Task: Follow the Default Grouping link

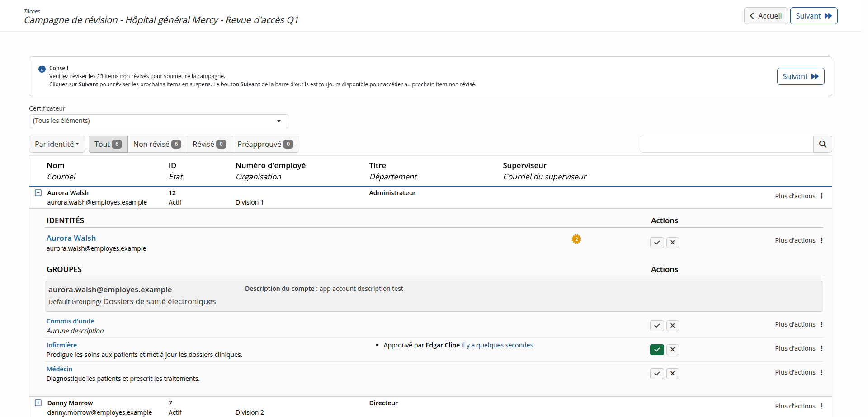Action: point(74,302)
